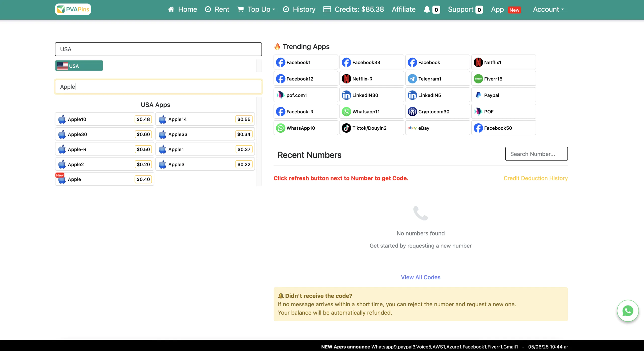Viewport: 644px width, 351px height.
Task: Select the plain Facebook trending app
Action: [437, 62]
